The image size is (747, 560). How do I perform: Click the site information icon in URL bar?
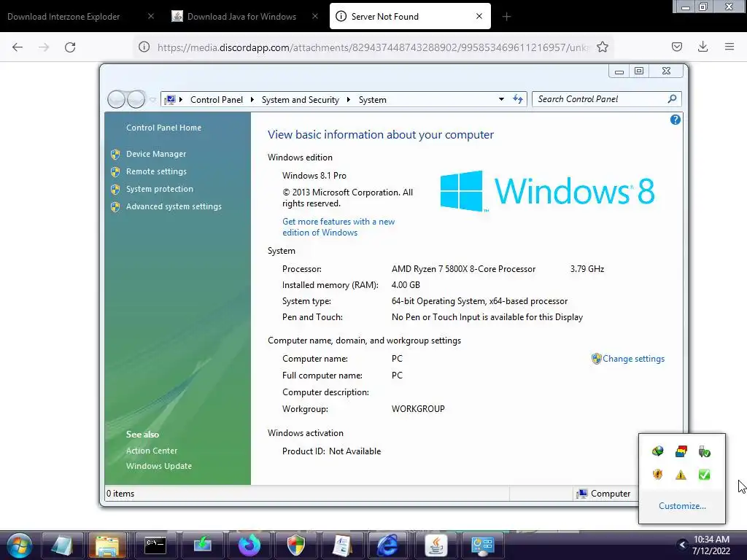[144, 47]
